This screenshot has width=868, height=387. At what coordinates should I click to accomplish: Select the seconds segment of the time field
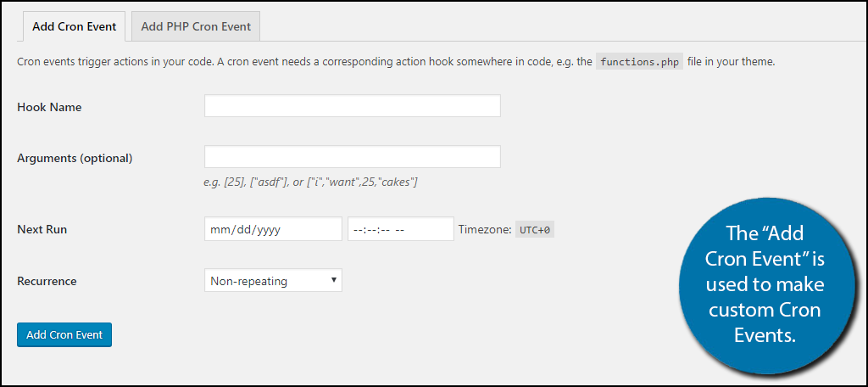click(384, 229)
